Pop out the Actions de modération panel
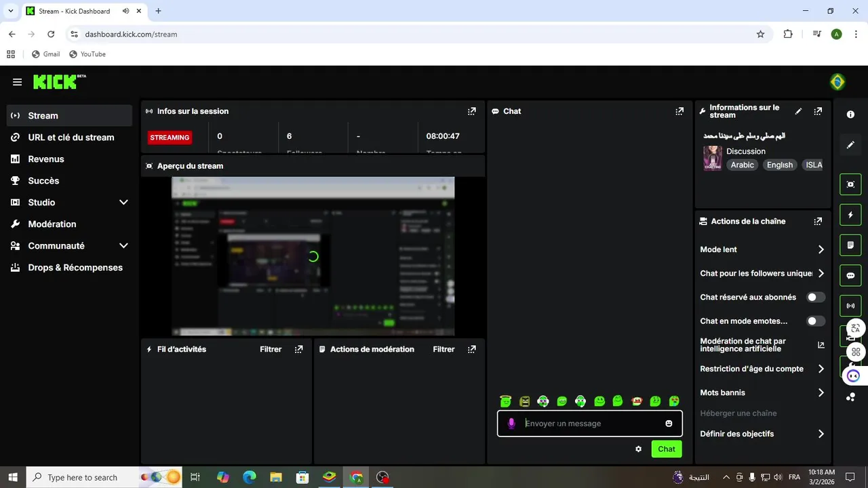This screenshot has width=868, height=488. point(472,349)
